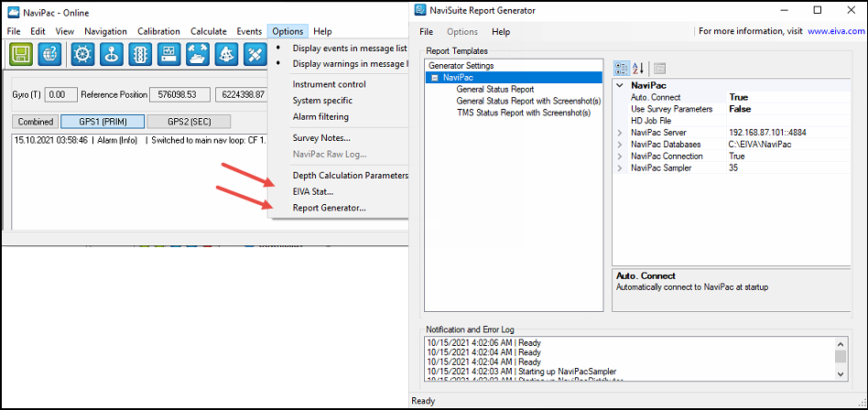Expand the NaviPac Connection property

click(x=620, y=156)
